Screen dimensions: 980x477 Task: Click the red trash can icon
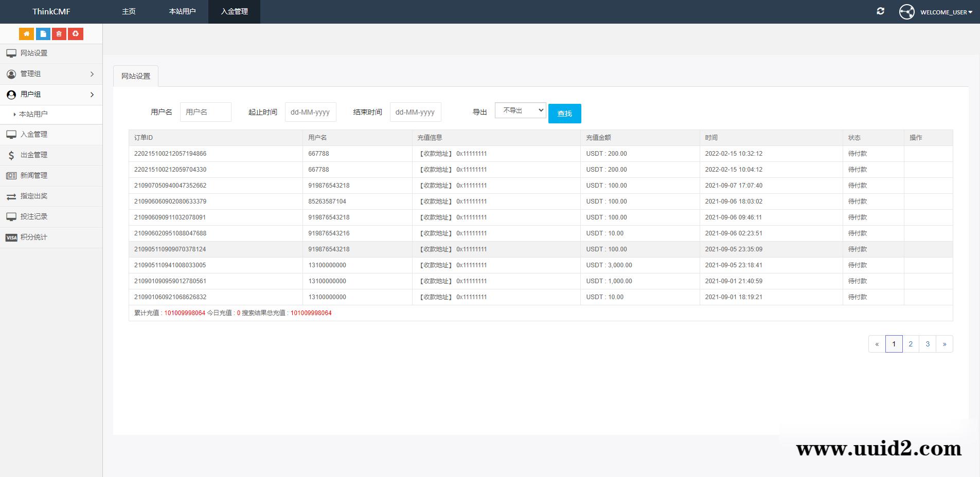(x=59, y=34)
